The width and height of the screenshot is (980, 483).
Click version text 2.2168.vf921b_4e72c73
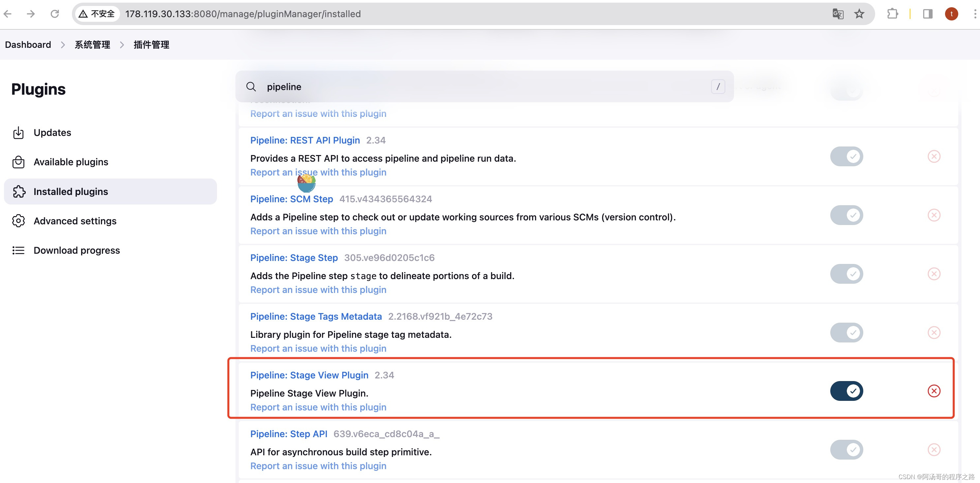440,316
